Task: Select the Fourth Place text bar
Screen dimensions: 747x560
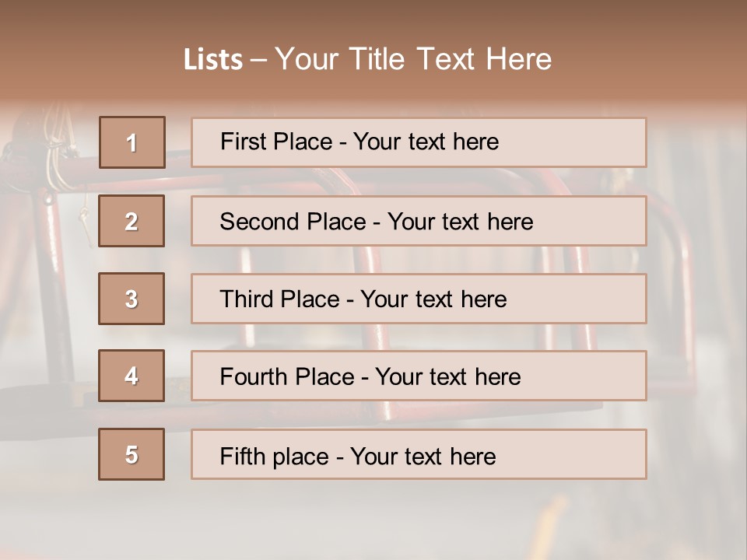Action: point(419,376)
